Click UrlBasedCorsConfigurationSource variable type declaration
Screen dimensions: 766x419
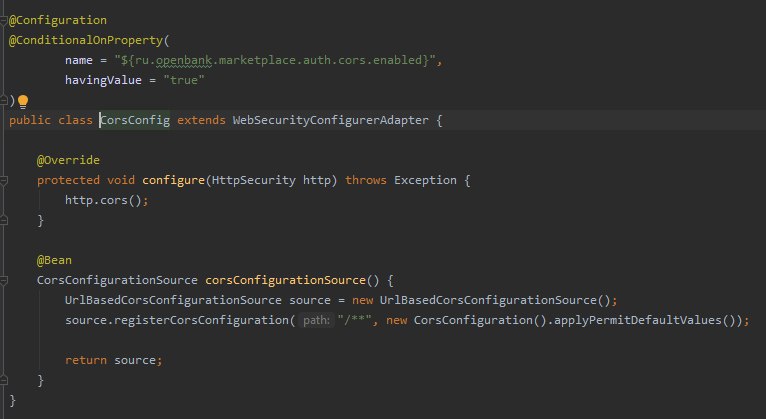pyautogui.click(x=173, y=300)
